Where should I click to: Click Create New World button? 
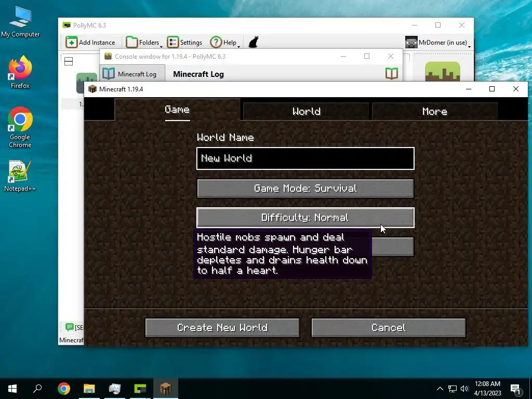tap(222, 327)
